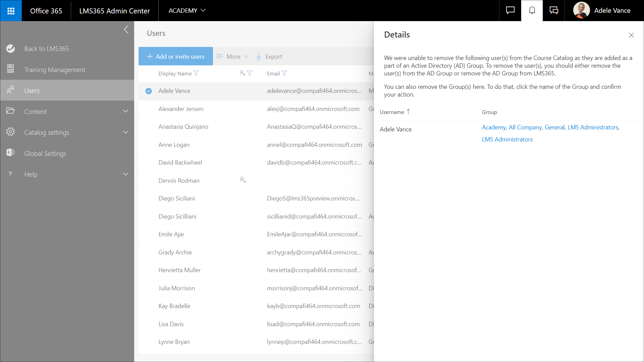Screen dimensions: 644x362
Task: Click the Training Management icon
Action: [x=11, y=69]
